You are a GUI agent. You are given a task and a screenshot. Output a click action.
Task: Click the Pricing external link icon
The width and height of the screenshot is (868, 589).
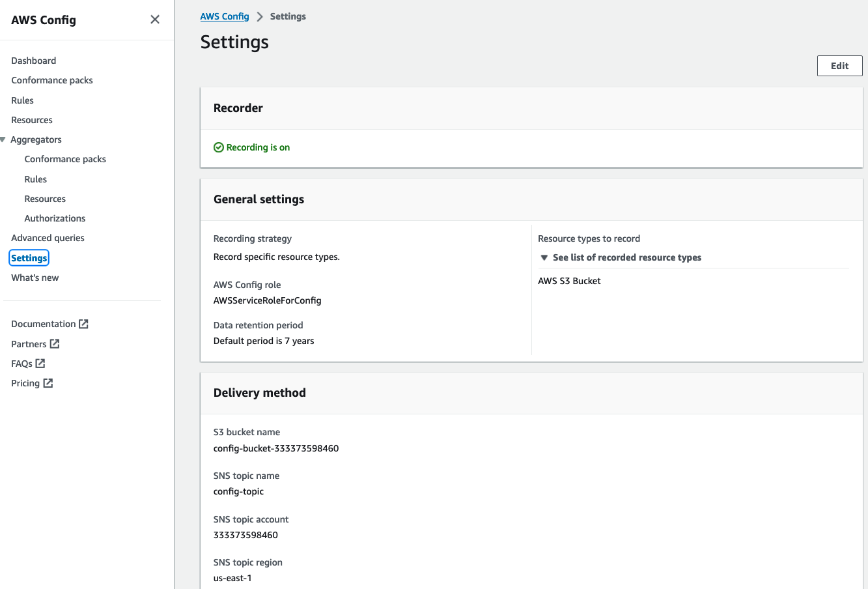pyautogui.click(x=48, y=383)
